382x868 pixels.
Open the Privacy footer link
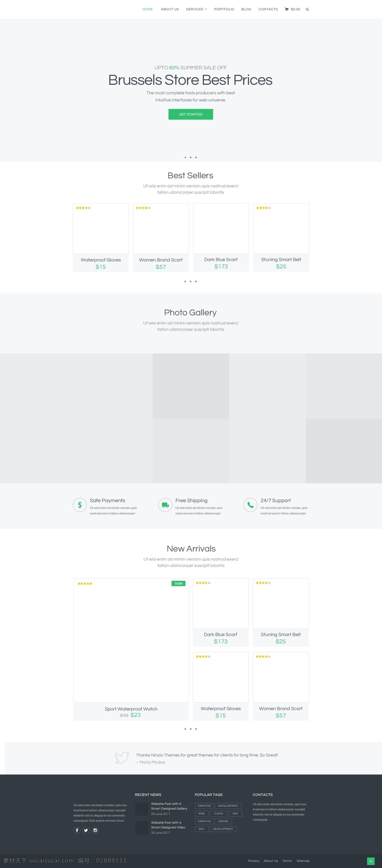(254, 861)
